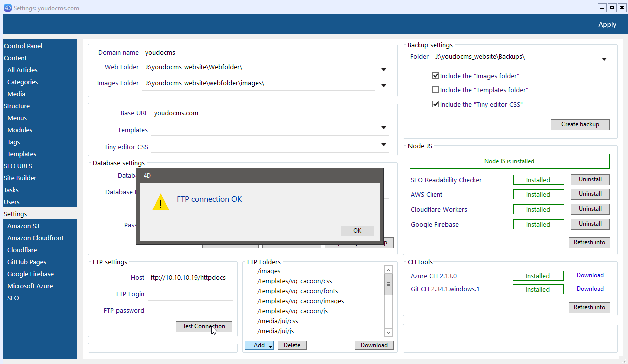
Task: Open the Templates dropdown list
Action: (x=384, y=128)
